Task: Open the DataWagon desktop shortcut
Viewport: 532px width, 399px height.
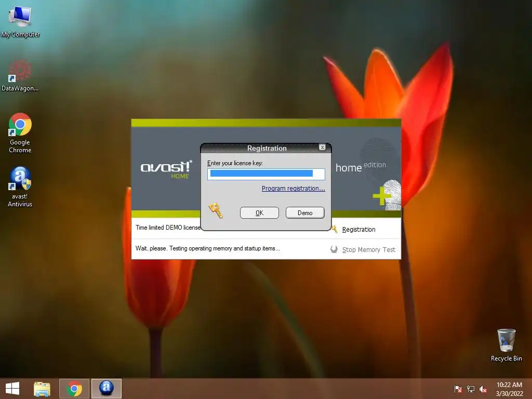Action: pyautogui.click(x=20, y=75)
